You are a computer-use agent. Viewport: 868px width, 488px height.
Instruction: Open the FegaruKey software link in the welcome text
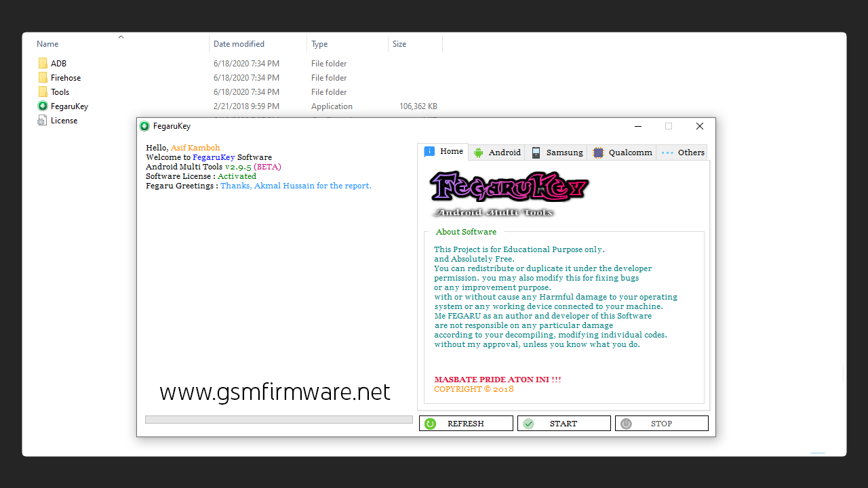[x=214, y=157]
